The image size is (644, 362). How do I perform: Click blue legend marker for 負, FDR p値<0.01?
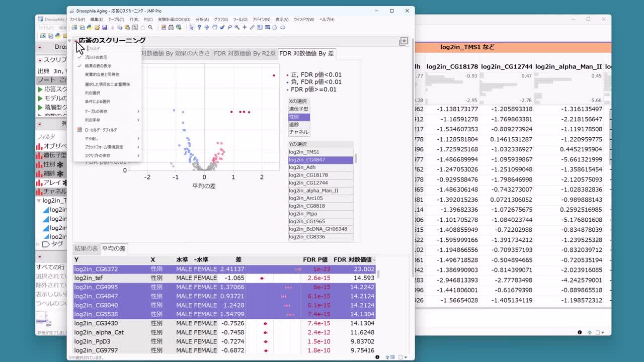click(287, 82)
